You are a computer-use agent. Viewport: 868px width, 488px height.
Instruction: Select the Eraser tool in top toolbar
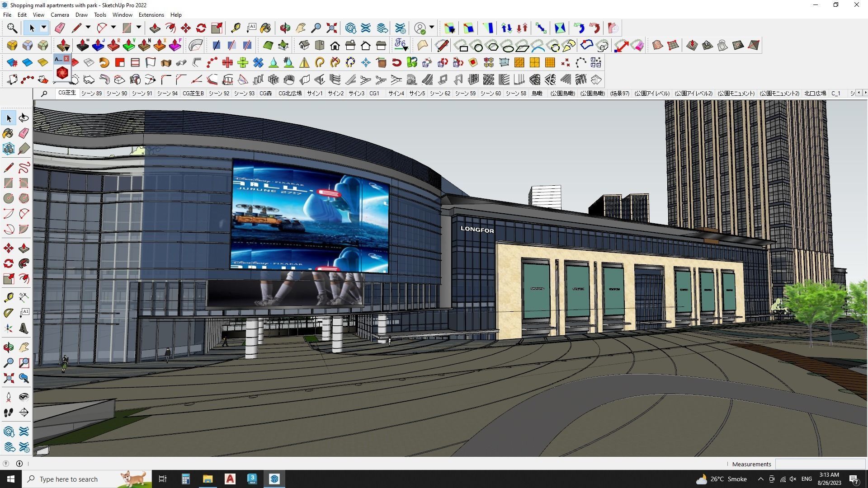(x=60, y=28)
